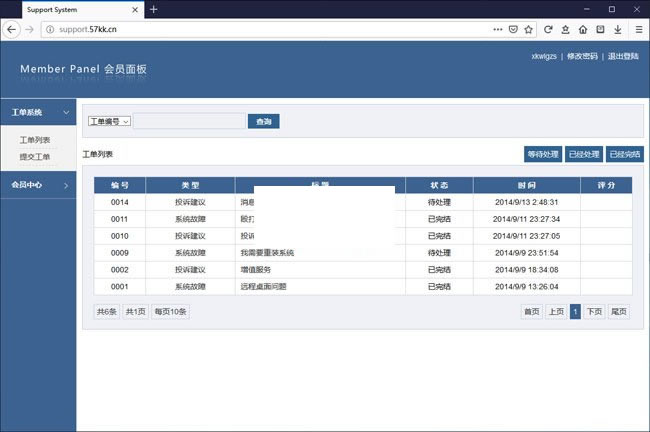Open 提交工单 in the sidebar
This screenshot has width=650, height=432.
pyautogui.click(x=35, y=157)
